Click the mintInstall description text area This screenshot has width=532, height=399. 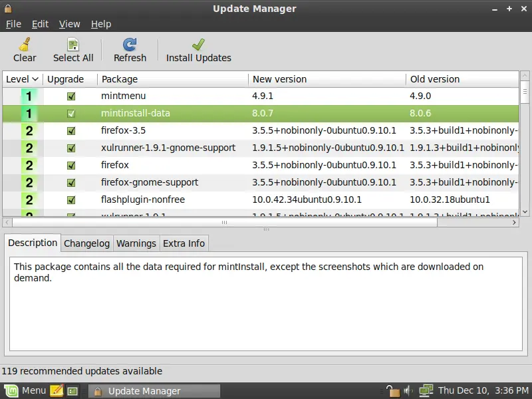[x=266, y=304]
